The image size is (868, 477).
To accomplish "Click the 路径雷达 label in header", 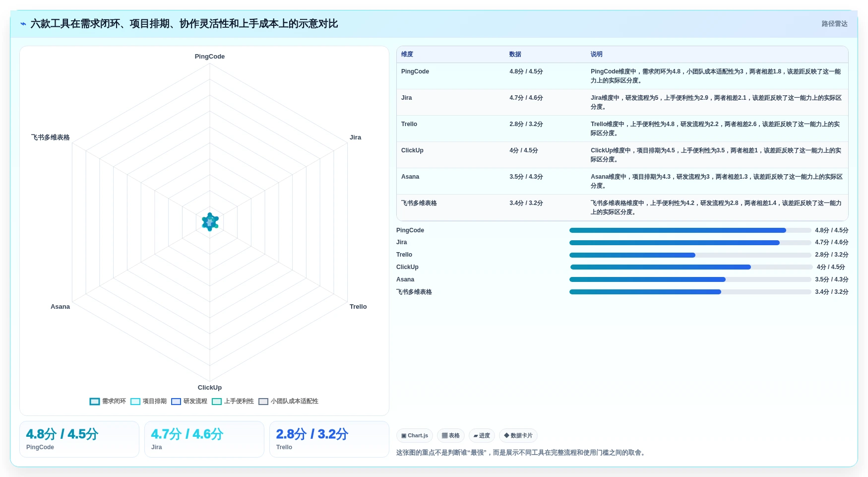I will pyautogui.click(x=834, y=24).
